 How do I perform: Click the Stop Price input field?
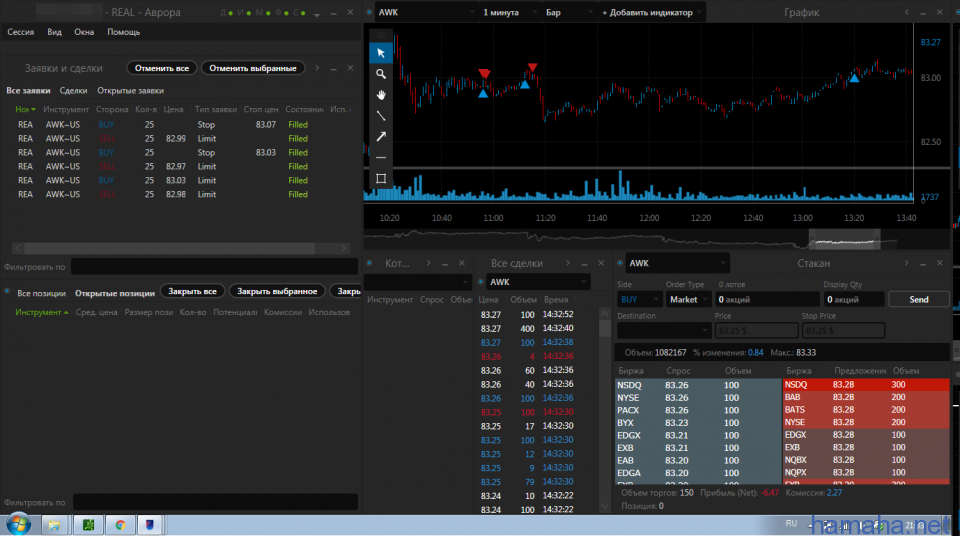point(843,331)
